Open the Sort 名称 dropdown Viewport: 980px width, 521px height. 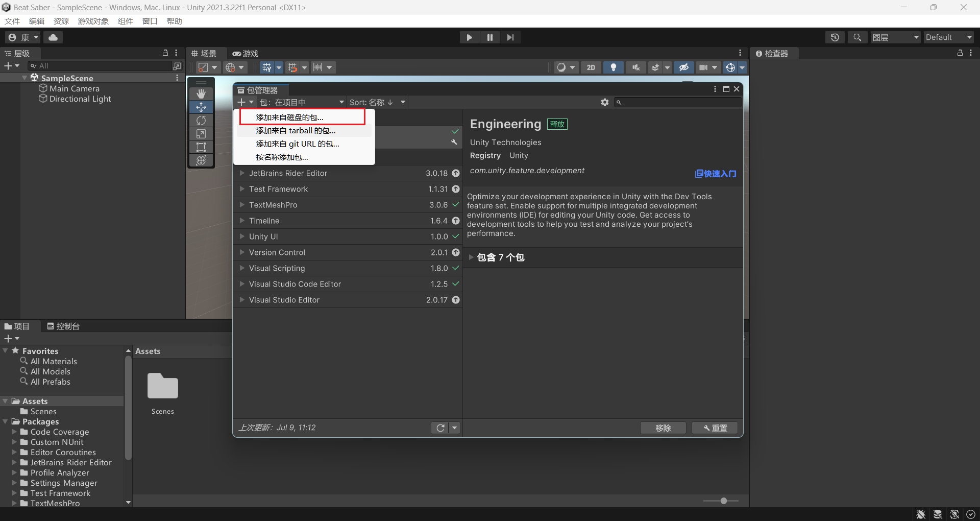(377, 102)
